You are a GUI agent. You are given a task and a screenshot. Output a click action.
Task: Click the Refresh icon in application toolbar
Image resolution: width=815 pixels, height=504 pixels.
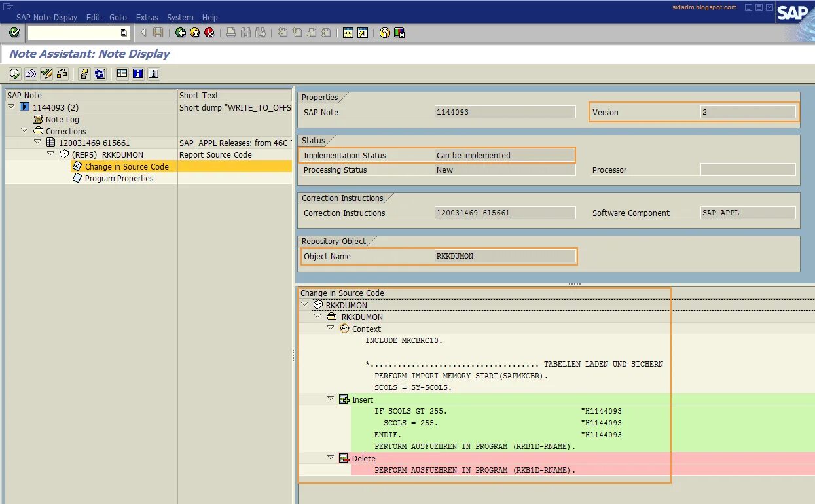[x=100, y=74]
